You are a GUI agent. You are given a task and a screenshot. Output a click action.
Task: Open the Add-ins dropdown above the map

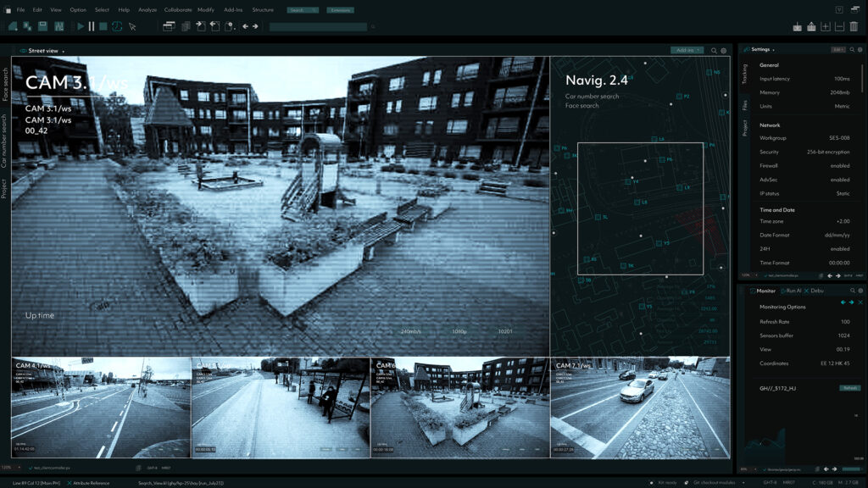pos(687,51)
